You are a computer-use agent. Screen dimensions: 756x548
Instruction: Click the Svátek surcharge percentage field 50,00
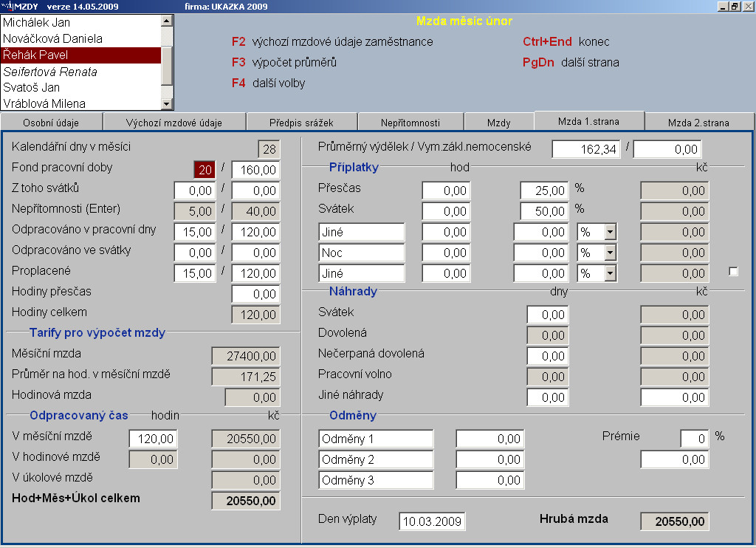pyautogui.click(x=544, y=211)
